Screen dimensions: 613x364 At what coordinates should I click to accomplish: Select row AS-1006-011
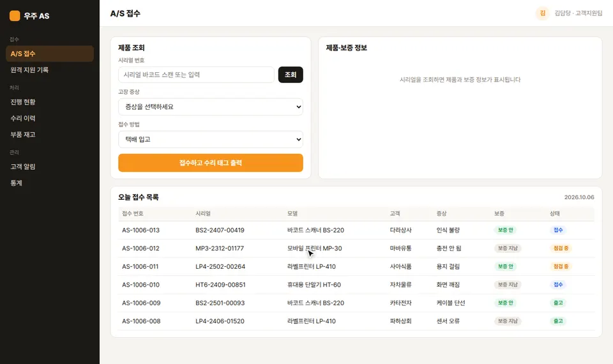356,267
